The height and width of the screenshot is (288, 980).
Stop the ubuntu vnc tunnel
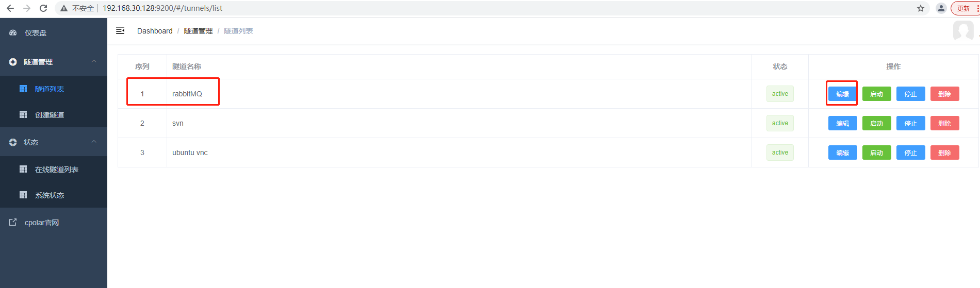[x=910, y=153]
